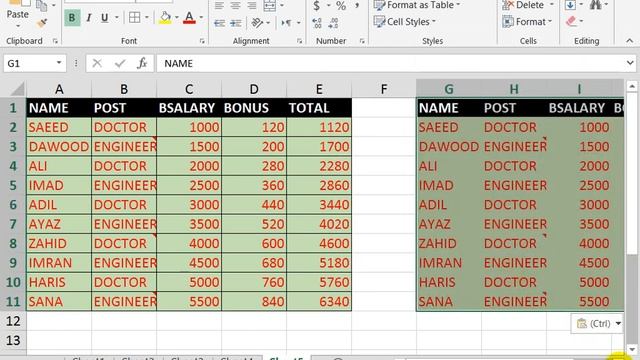
Task: Open the Font Color dropdown arrow
Action: point(201,18)
